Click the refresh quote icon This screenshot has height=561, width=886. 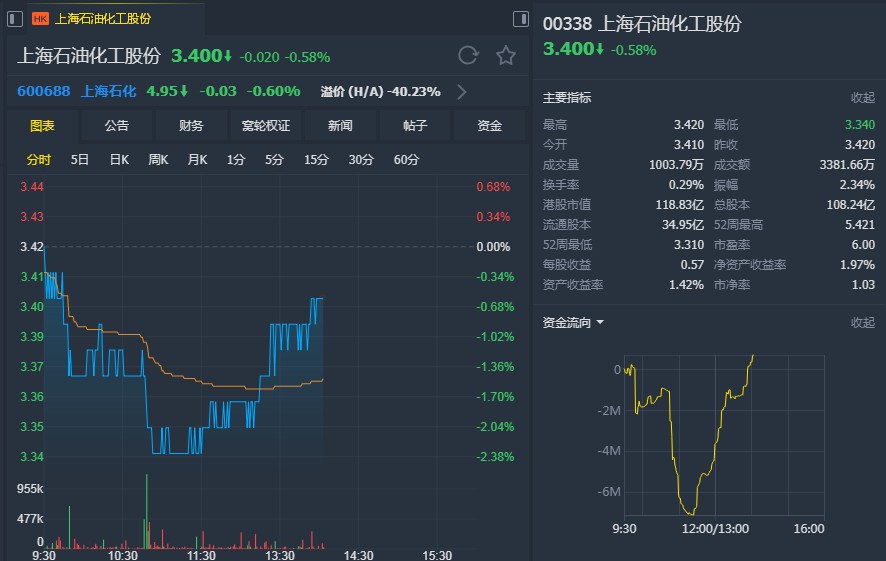click(468, 55)
